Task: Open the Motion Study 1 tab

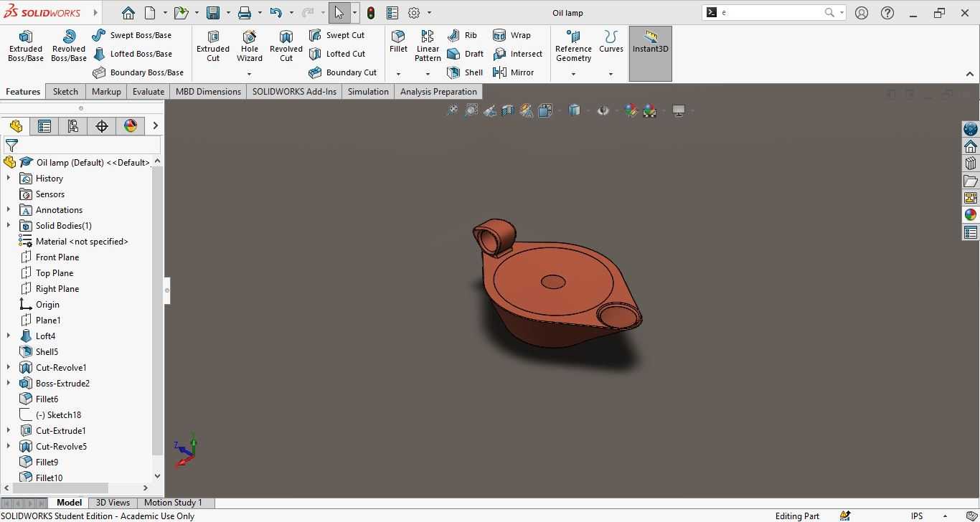Action: (x=173, y=503)
